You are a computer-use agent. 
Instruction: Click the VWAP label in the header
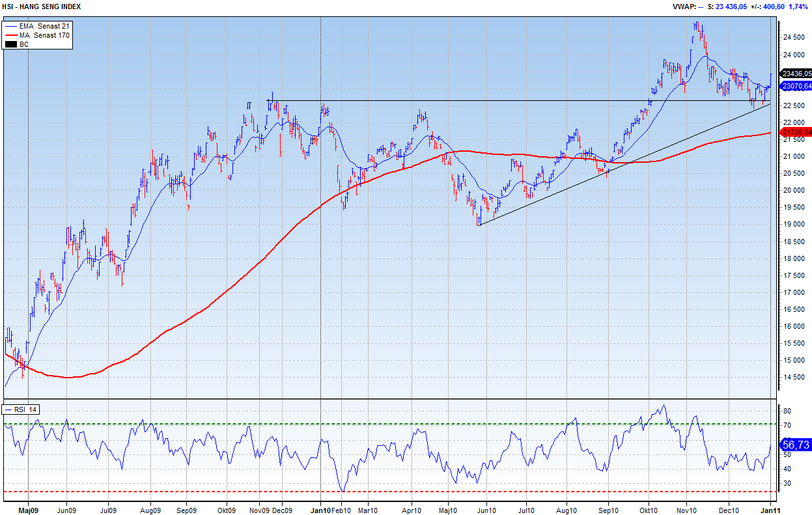pyautogui.click(x=683, y=7)
